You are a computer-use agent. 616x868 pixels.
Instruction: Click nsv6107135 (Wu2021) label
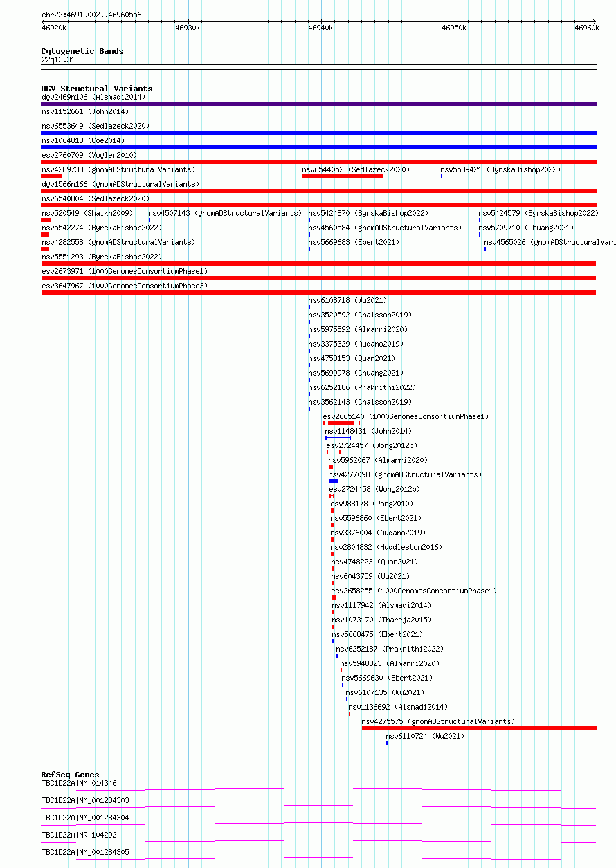point(385,693)
